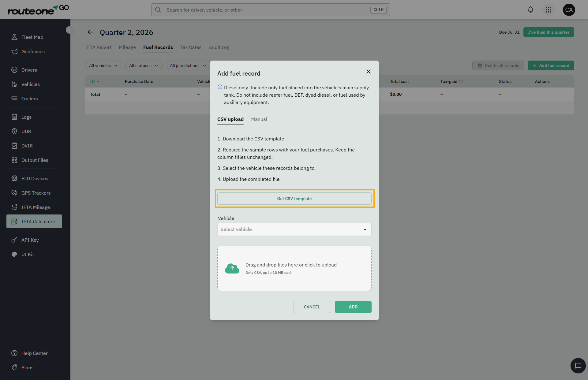Open notifications bell
The height and width of the screenshot is (380, 588).
[x=530, y=10]
